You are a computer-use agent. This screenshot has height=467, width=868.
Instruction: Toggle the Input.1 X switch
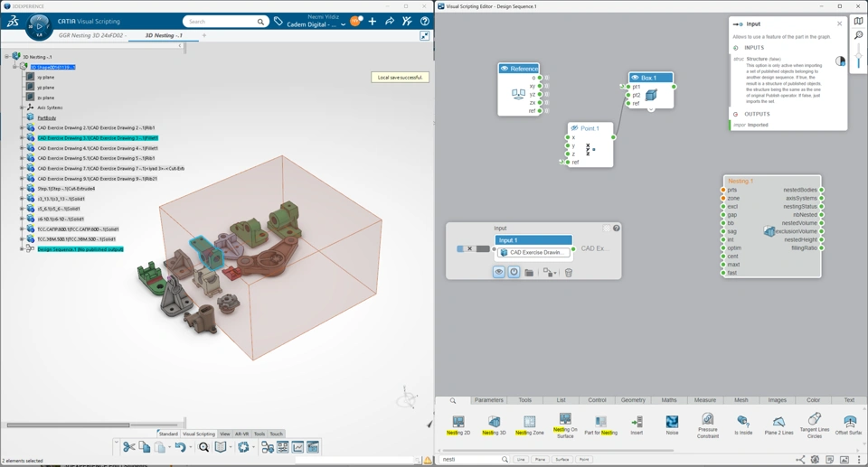coord(473,249)
